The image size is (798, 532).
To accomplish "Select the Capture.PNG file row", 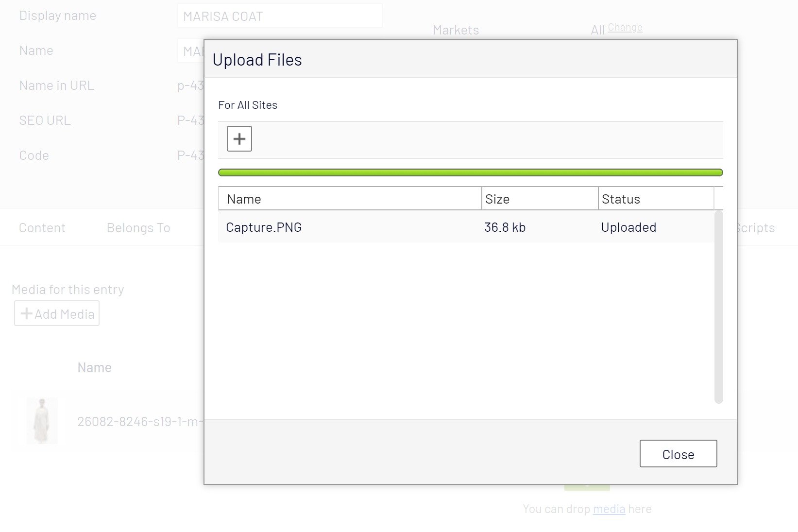I will tap(350, 227).
